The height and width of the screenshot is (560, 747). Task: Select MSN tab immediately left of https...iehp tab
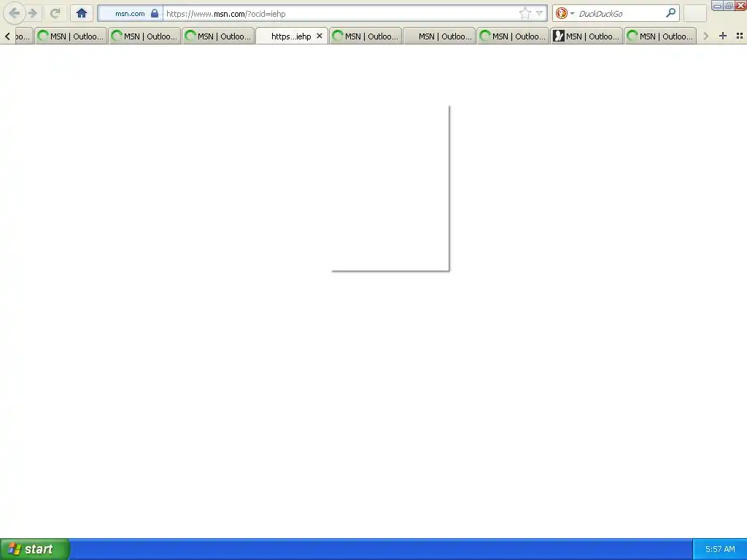tap(218, 36)
